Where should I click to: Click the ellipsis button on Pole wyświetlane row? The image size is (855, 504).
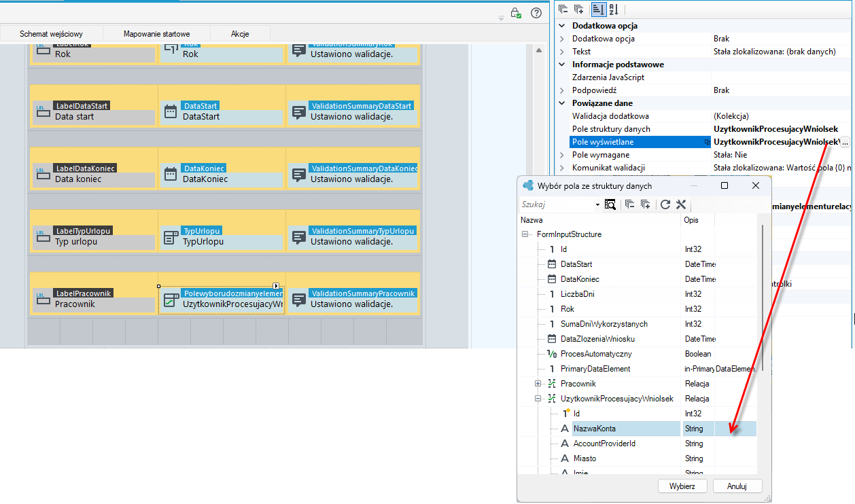point(844,142)
